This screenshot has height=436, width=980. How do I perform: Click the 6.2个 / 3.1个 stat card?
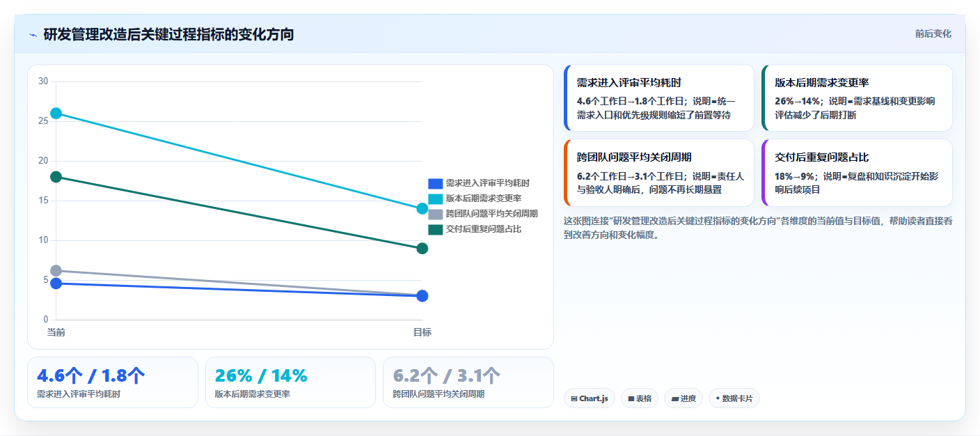pyautogui.click(x=468, y=382)
